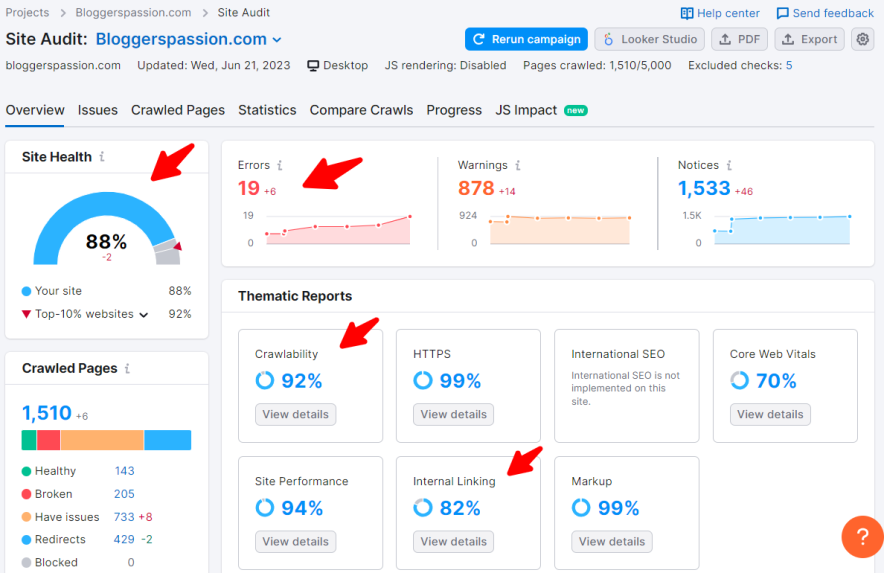View details for Core Web Vitals

coord(770,415)
